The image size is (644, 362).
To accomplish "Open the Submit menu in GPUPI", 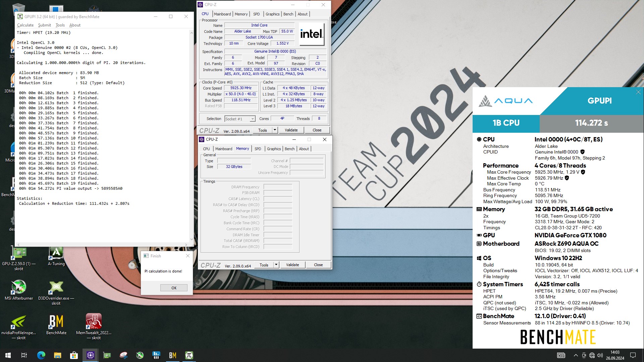I will [x=44, y=25].
